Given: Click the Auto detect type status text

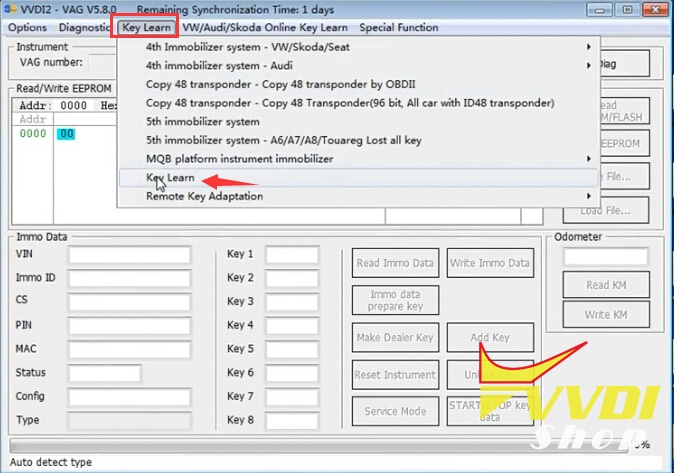Looking at the screenshot, I should click(x=51, y=462).
